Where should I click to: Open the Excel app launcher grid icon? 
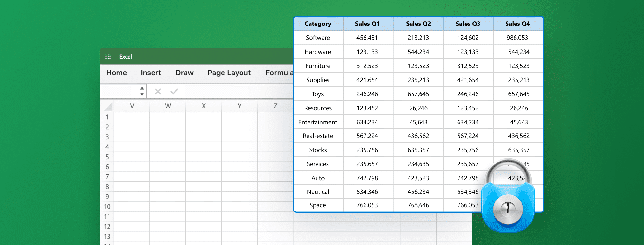click(x=108, y=56)
